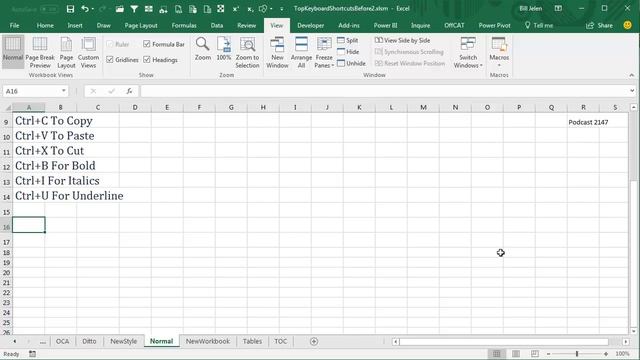Click Normal view icon in status bar
The image size is (640, 360).
[496, 354]
